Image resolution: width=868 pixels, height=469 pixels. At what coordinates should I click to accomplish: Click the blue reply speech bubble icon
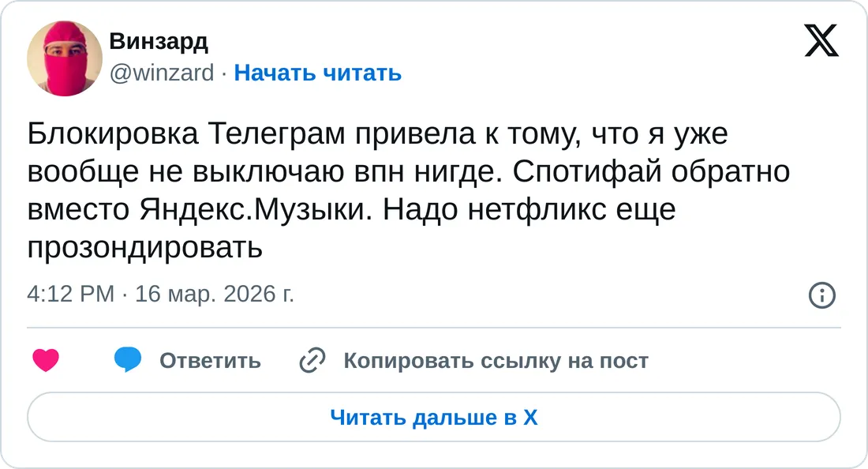point(128,360)
